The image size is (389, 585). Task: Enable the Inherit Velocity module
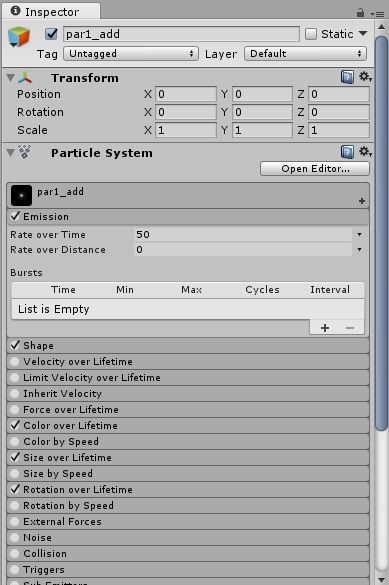click(15, 394)
